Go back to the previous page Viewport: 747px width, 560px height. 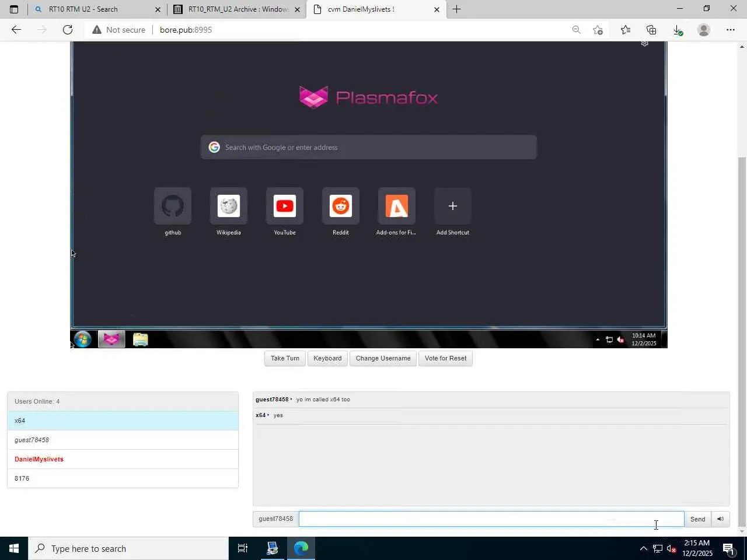coord(16,30)
